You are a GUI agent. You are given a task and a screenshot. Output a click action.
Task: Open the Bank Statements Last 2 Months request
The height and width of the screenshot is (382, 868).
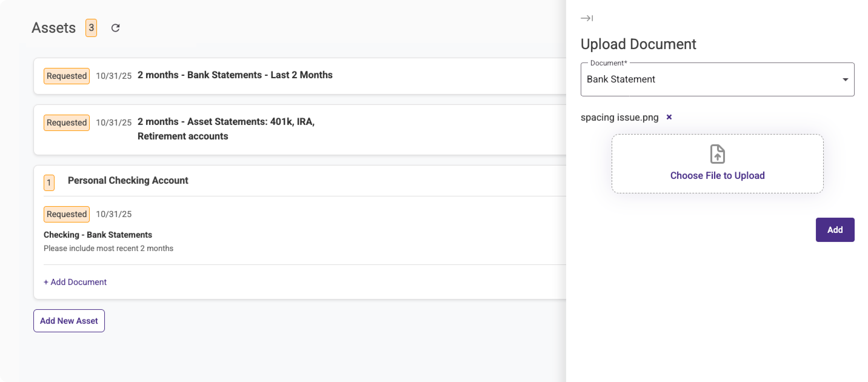tap(235, 75)
